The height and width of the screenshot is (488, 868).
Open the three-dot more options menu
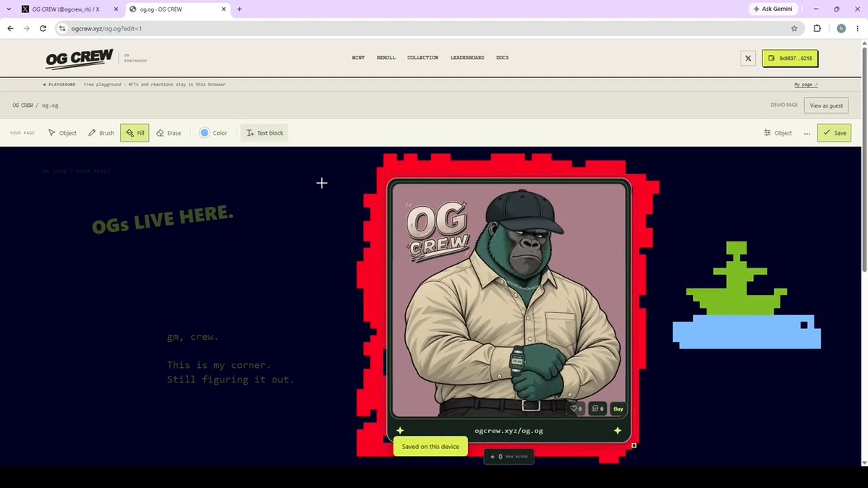click(x=807, y=133)
